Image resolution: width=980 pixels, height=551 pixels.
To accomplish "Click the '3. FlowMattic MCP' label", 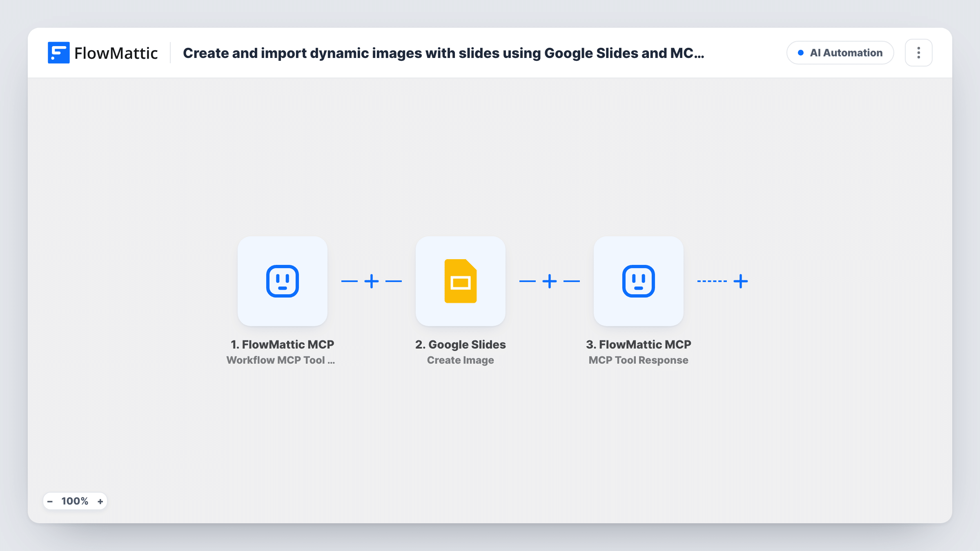I will (x=639, y=344).
